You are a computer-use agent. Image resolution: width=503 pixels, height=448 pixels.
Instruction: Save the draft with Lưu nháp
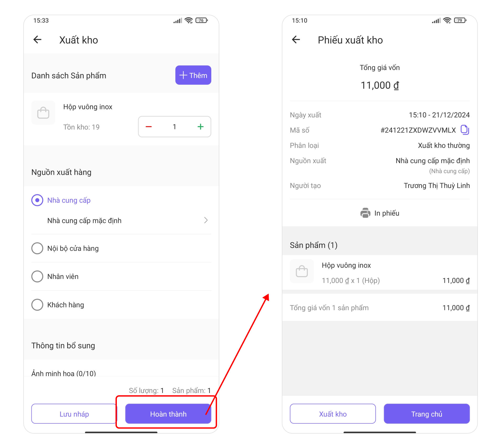click(x=74, y=414)
